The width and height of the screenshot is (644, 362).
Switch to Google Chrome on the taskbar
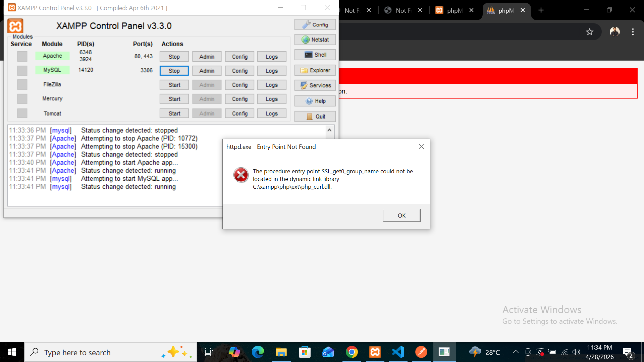tap(352, 352)
